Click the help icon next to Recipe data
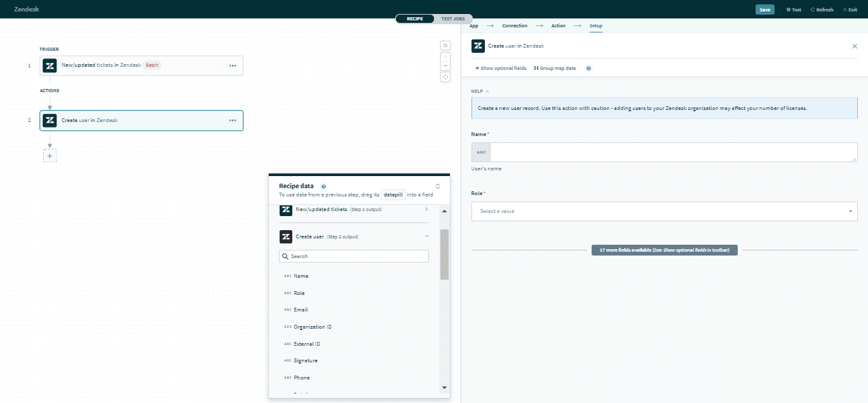This screenshot has width=868, height=403. pos(324,186)
